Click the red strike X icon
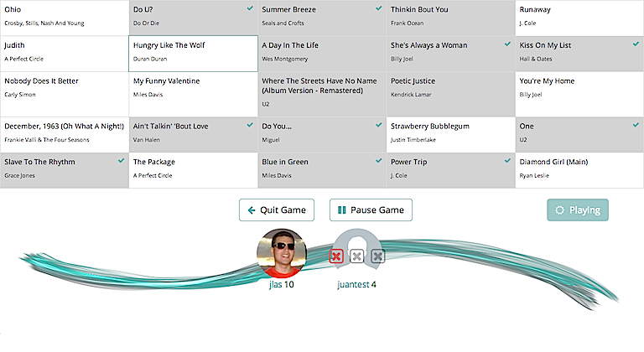 point(337,256)
